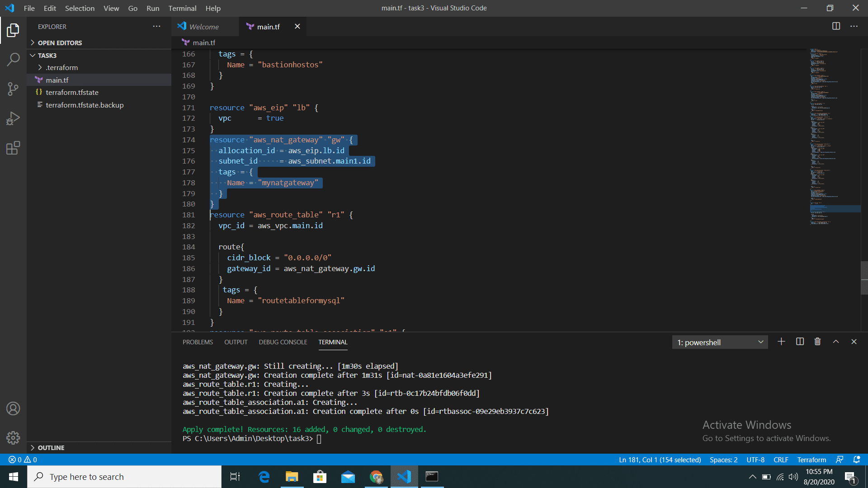This screenshot has height=488, width=868.
Task: Open the Search view in activity bar
Action: 13,59
